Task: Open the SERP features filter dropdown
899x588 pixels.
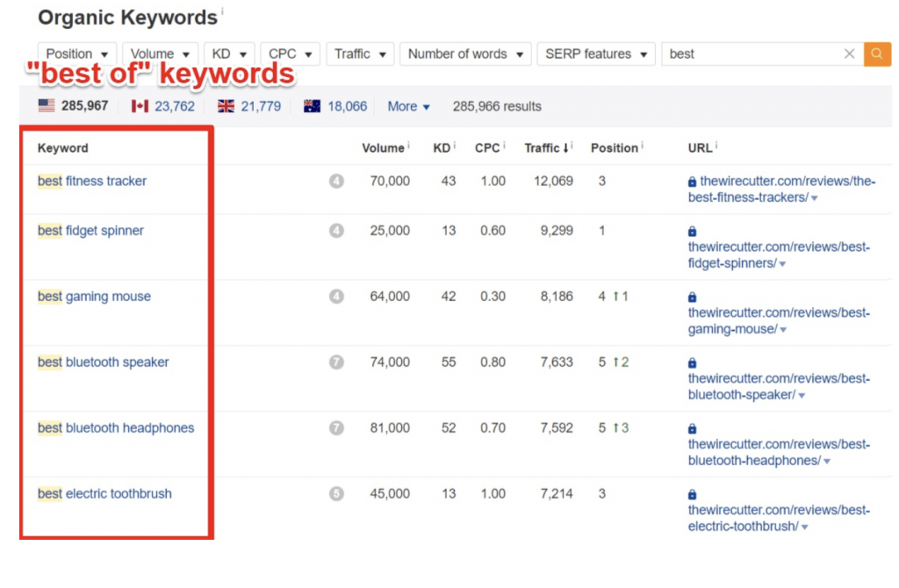Action: [x=595, y=54]
